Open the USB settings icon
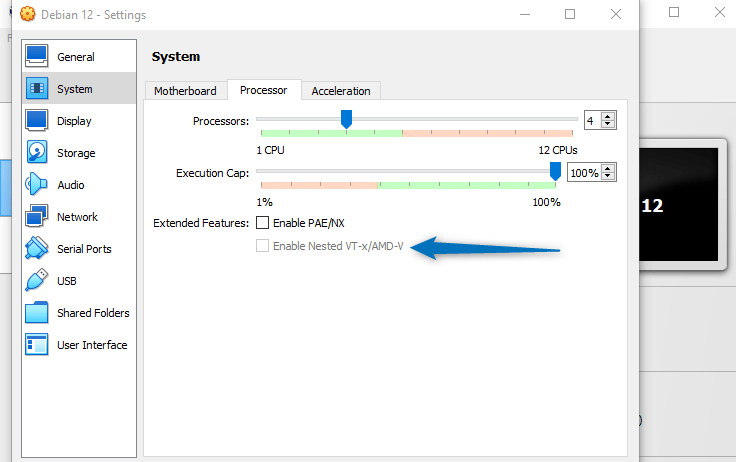This screenshot has height=462, width=736. (x=37, y=281)
